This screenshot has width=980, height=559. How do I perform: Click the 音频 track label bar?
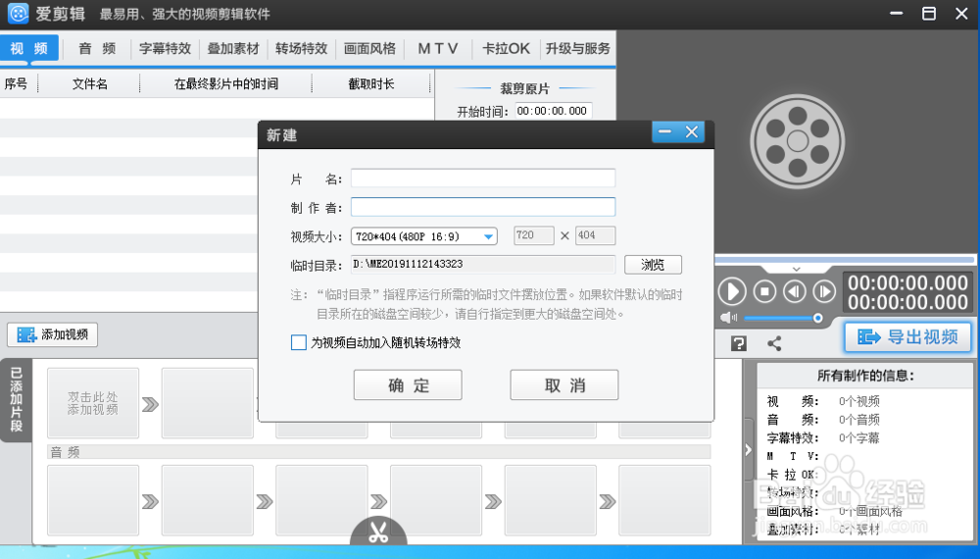coord(378,451)
